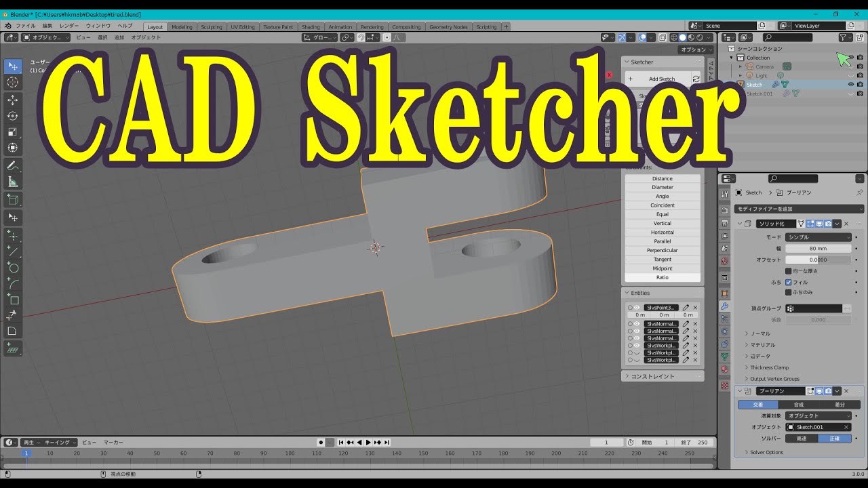Toggle render camera for Sketch.001 in outliner
868x488 pixels.
point(860,94)
